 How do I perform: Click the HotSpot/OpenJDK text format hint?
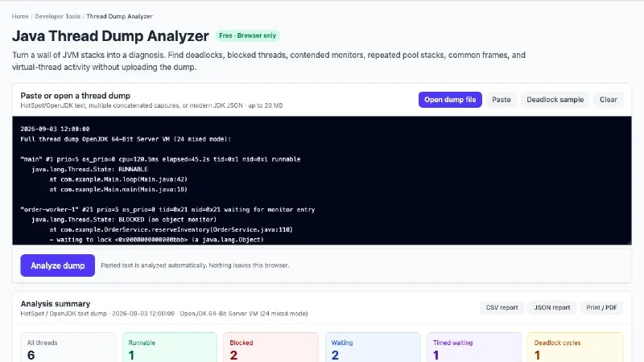[151, 105]
